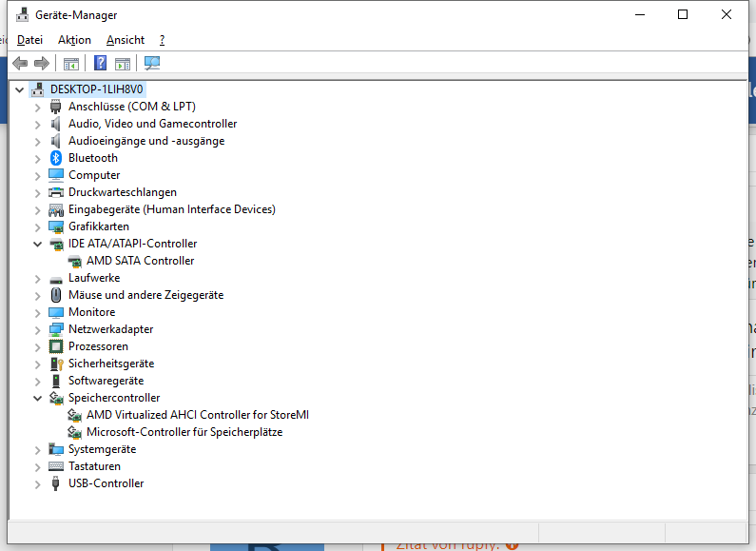The height and width of the screenshot is (551, 756).
Task: Open the ? help menu
Action: (162, 40)
